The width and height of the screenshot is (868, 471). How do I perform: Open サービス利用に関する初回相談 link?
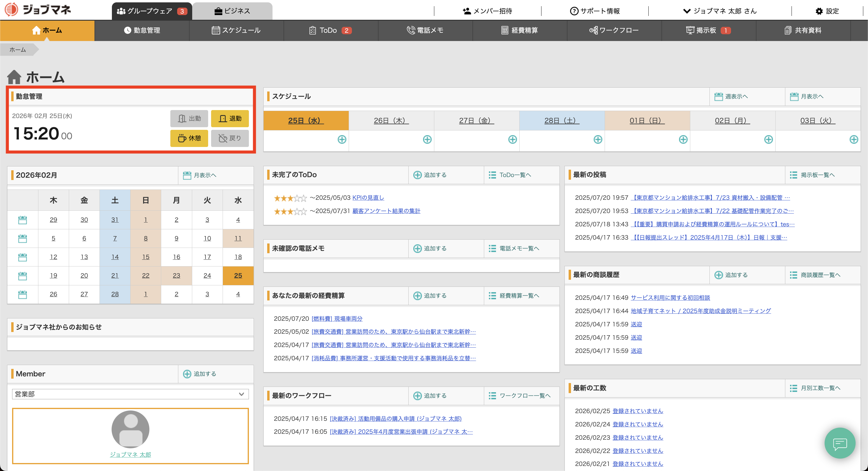tap(670, 298)
